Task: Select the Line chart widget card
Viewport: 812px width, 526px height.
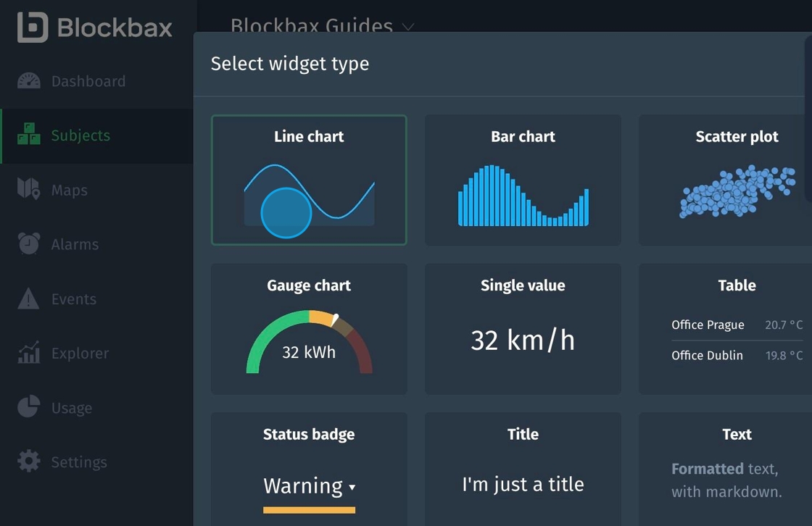Action: tap(309, 180)
